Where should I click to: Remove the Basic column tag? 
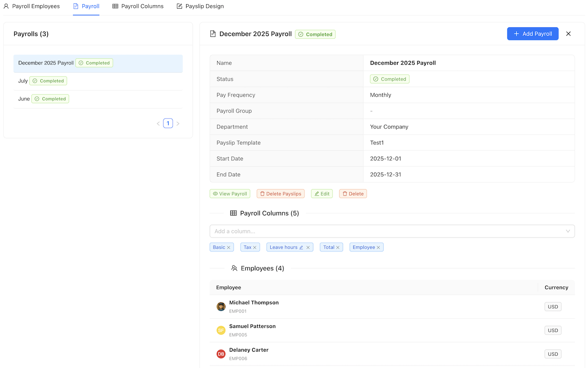229,247
